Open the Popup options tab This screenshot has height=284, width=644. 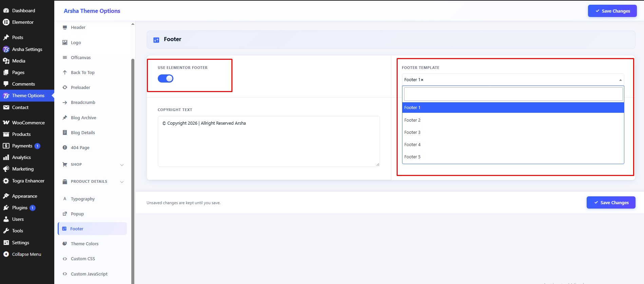click(x=92, y=214)
